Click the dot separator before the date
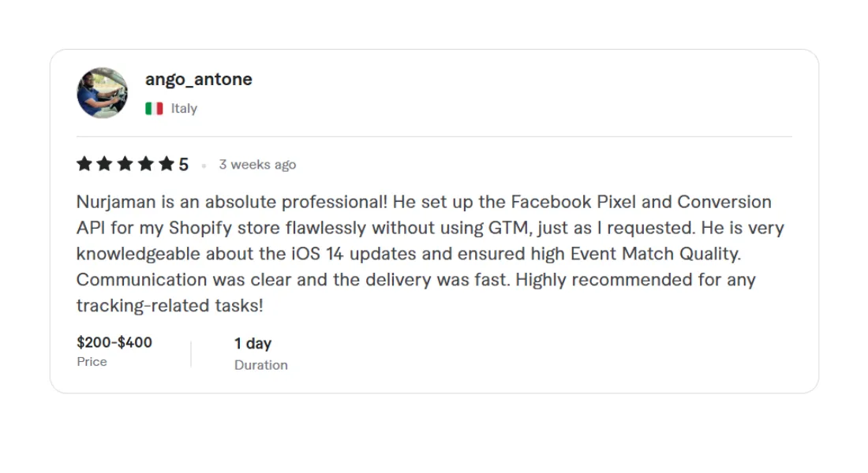 [204, 166]
